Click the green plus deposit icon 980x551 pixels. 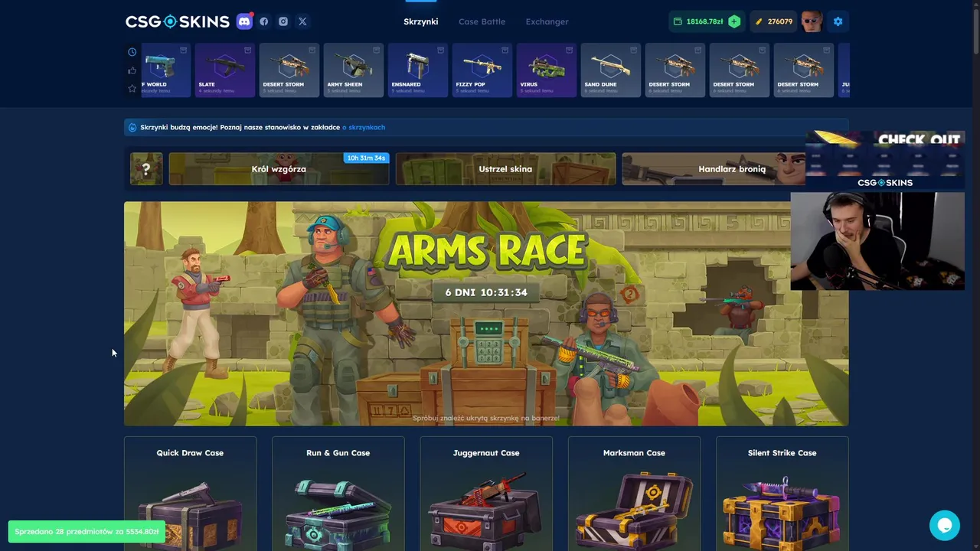pos(734,21)
